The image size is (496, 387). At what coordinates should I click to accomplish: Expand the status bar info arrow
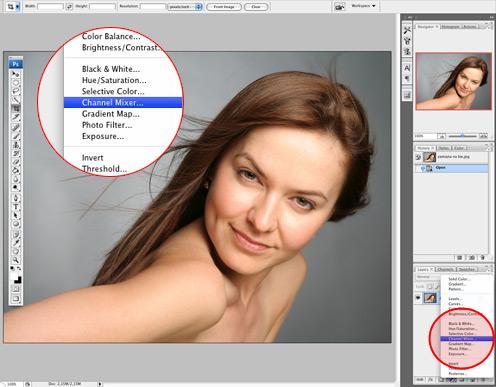click(x=100, y=384)
